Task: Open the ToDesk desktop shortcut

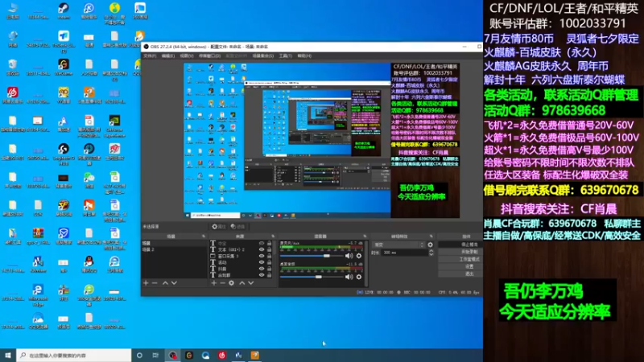Action: coord(64,41)
